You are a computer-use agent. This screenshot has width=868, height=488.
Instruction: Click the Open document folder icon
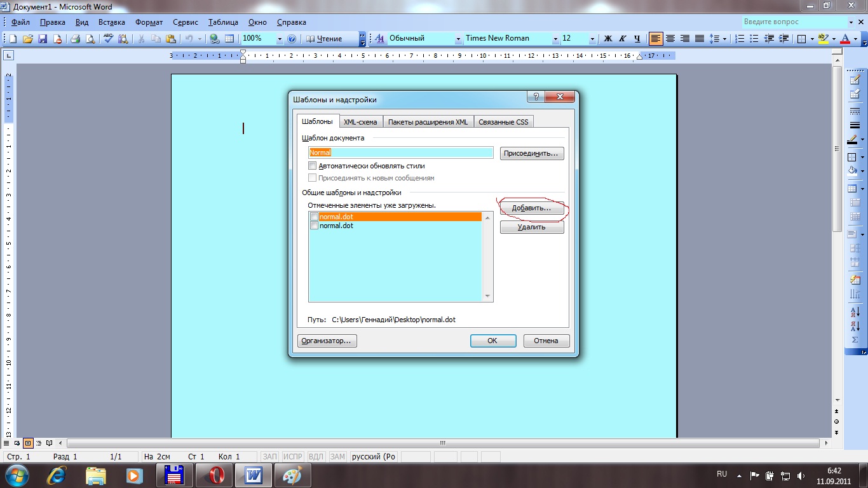(x=28, y=39)
